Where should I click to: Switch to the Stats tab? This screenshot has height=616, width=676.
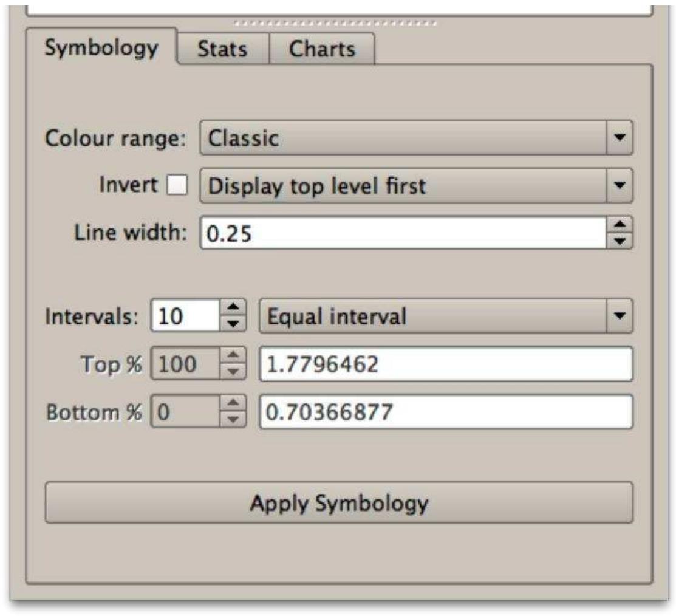click(223, 49)
